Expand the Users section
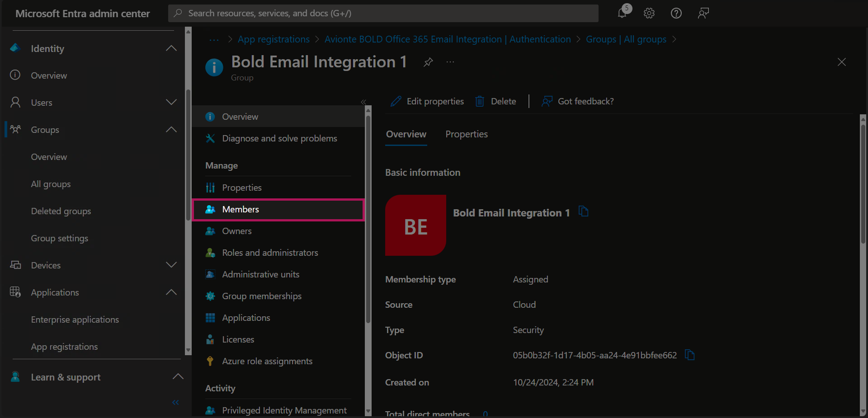Viewport: 868px width, 418px height. [x=171, y=103]
